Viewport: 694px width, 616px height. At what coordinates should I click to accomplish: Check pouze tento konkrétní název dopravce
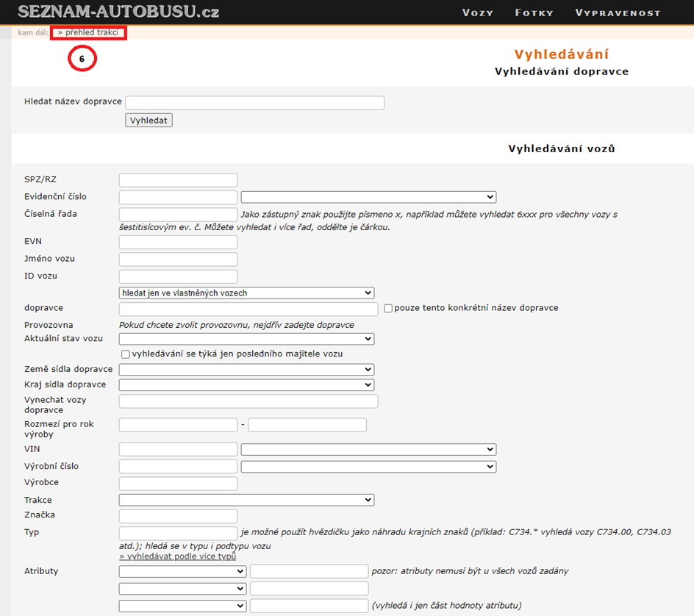pyautogui.click(x=388, y=309)
